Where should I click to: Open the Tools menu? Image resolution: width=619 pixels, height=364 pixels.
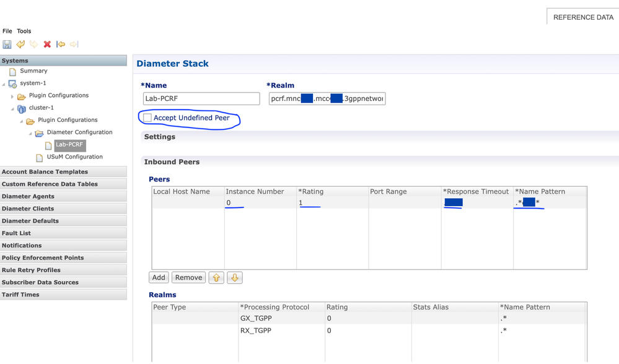tap(24, 31)
